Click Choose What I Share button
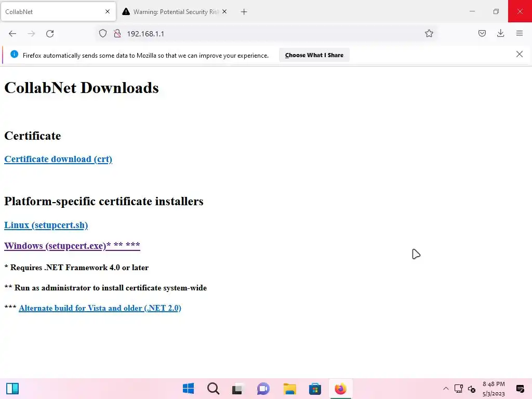Viewport: 532px width, 399px height. coord(314,55)
